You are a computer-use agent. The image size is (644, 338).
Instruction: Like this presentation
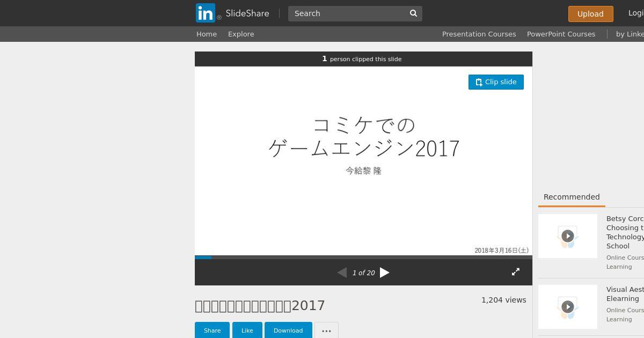pos(247,330)
